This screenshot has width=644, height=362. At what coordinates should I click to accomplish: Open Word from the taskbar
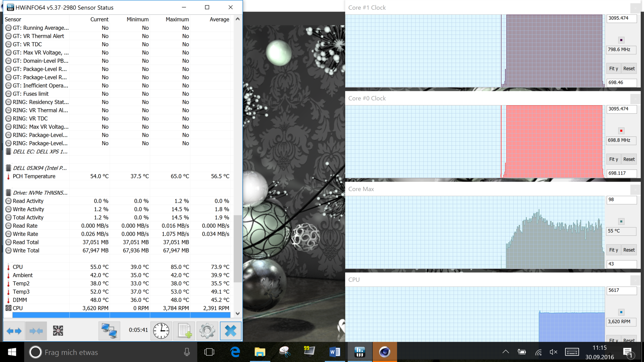pos(335,352)
